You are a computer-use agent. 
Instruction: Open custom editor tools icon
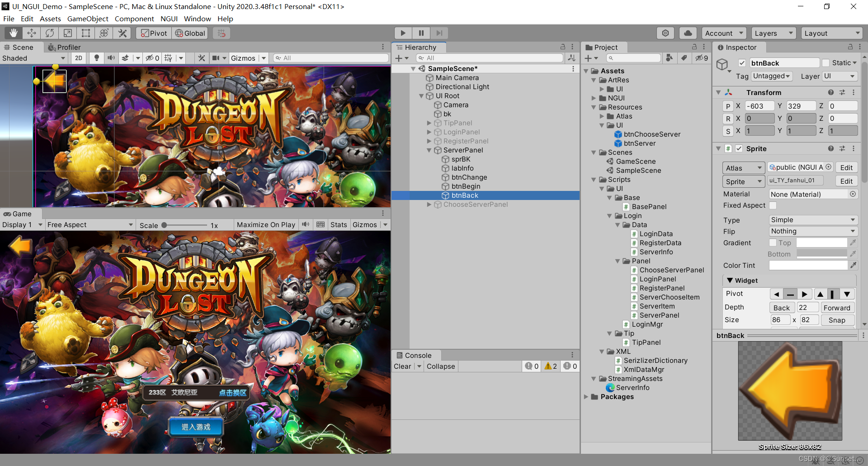pyautogui.click(x=122, y=33)
